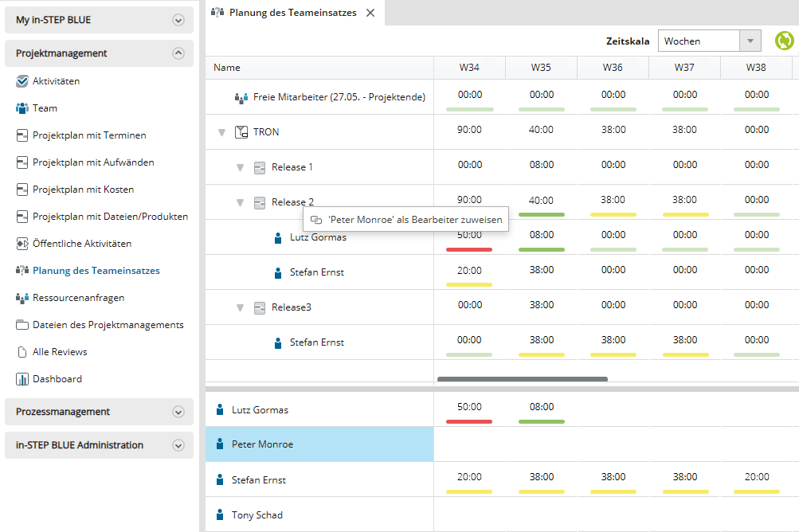The image size is (799, 532).
Task: Collapse the Projektmanagement section
Action: tap(178, 53)
